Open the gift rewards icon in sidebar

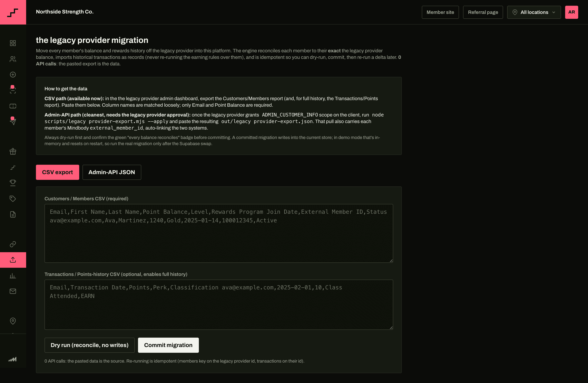tap(13, 151)
